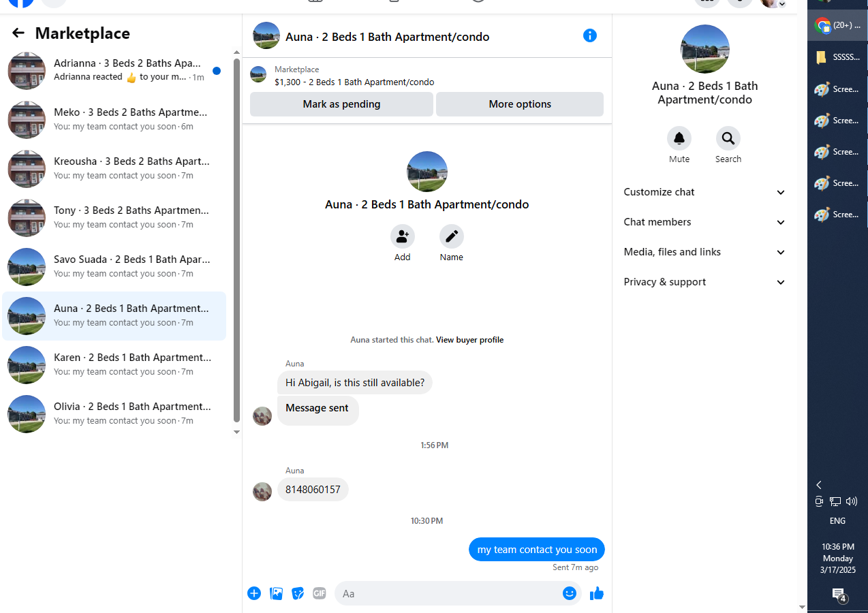Click avatar beside the Message sent bubble
Viewport: 868px width, 613px height.
pos(262,416)
